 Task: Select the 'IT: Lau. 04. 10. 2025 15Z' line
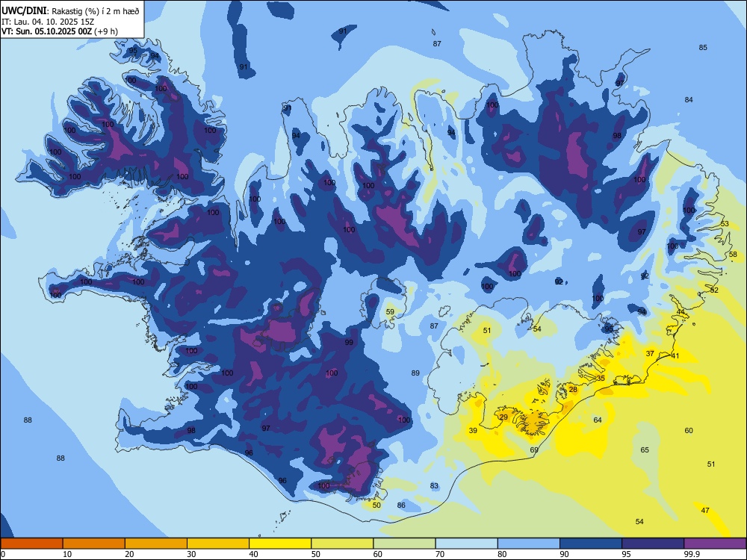coord(46,22)
